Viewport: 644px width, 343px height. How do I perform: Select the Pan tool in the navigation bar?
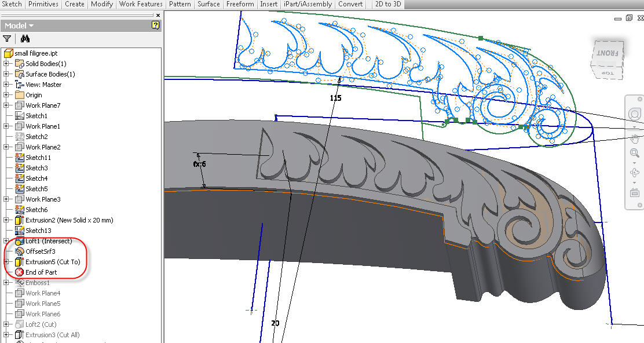pos(634,138)
